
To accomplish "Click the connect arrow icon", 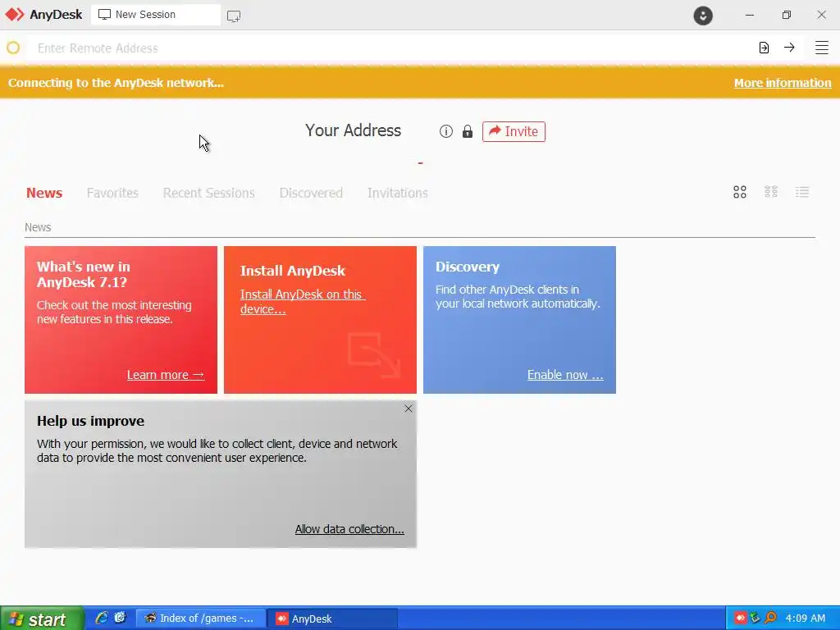I will 789,48.
